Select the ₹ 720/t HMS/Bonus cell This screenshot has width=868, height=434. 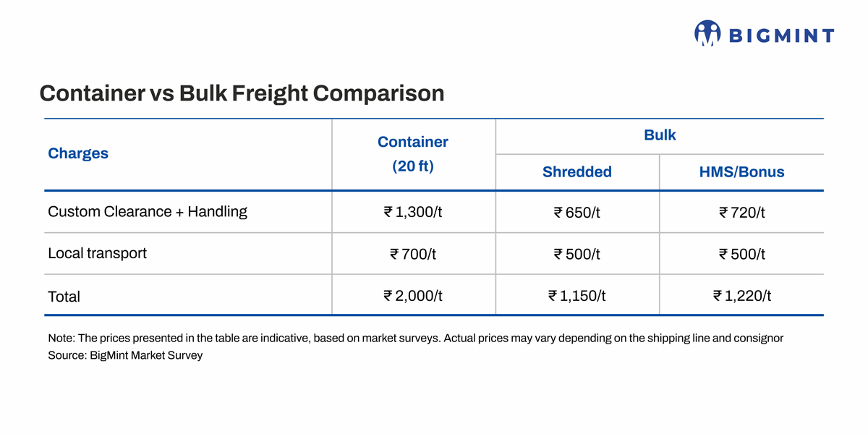point(742,213)
